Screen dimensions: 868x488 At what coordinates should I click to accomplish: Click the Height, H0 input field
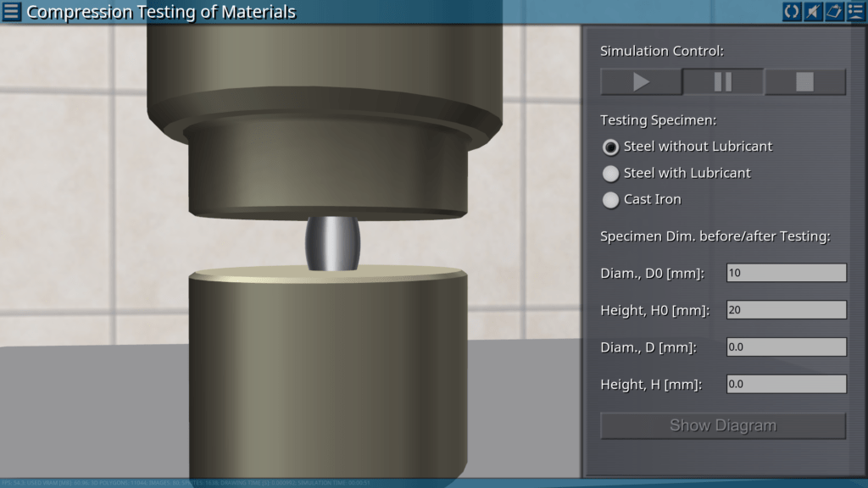[786, 310]
